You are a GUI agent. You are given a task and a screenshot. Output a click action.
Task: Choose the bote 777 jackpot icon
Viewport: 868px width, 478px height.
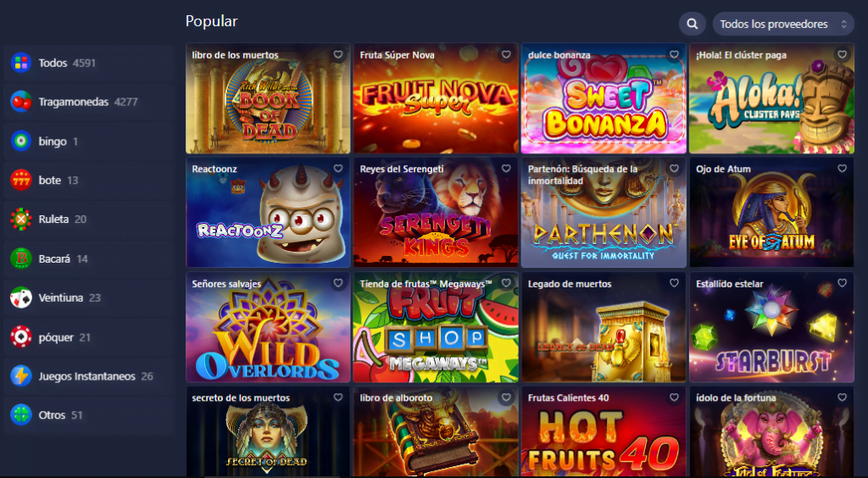(21, 181)
